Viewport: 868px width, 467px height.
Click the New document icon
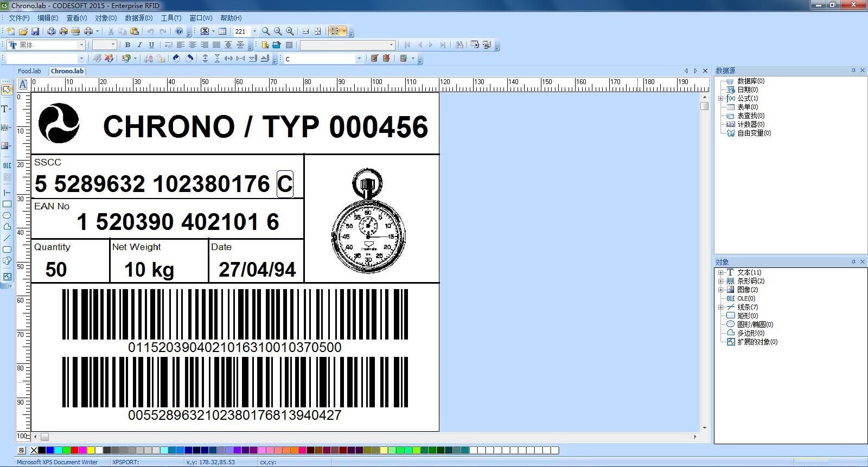11,31
